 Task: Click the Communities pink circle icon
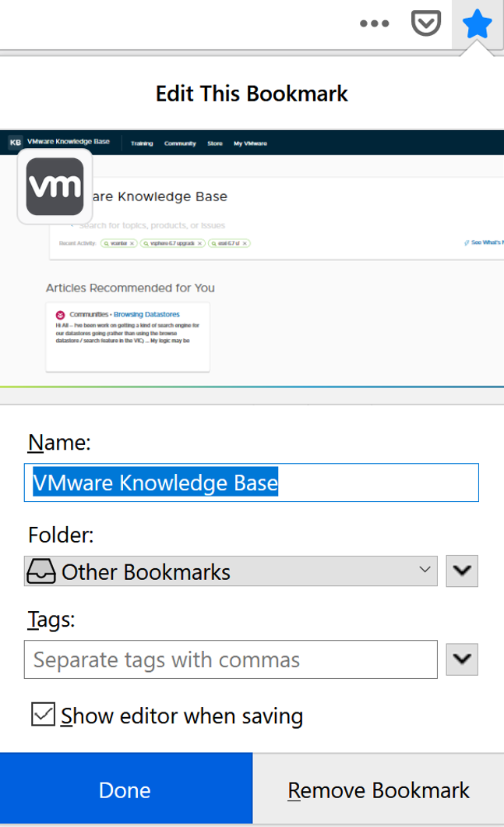60,315
